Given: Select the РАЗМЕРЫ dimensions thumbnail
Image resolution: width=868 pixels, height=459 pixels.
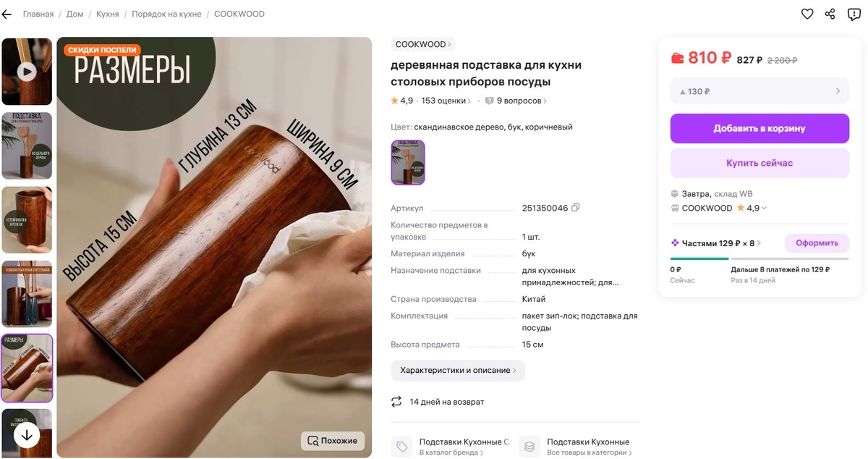Looking at the screenshot, I should pyautogui.click(x=27, y=368).
